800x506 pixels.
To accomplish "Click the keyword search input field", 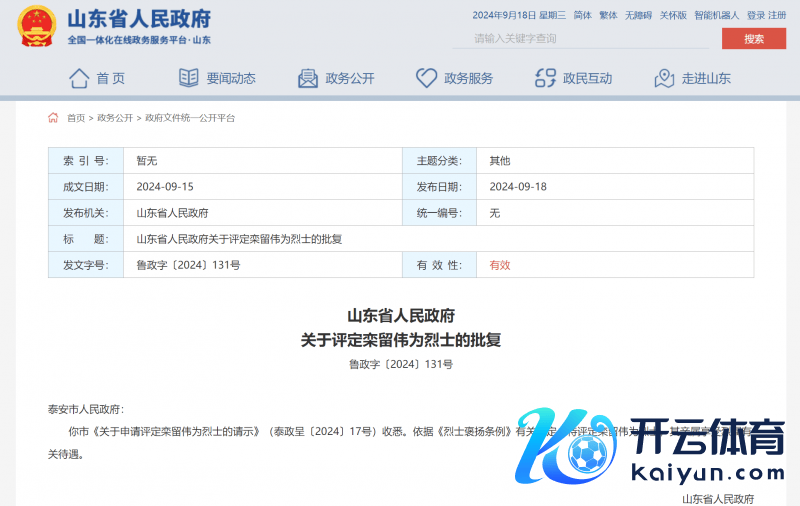I will pyautogui.click(x=580, y=39).
